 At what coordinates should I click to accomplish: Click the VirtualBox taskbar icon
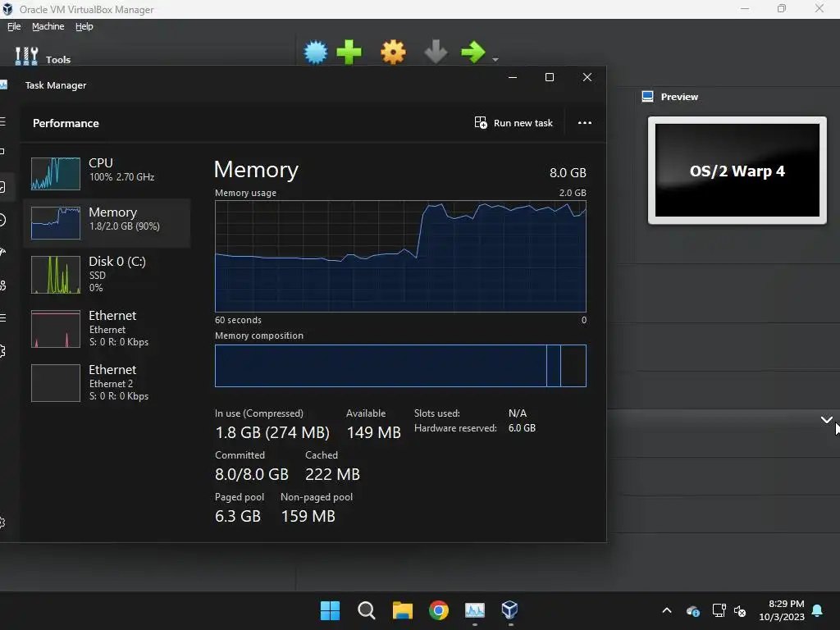(510, 610)
